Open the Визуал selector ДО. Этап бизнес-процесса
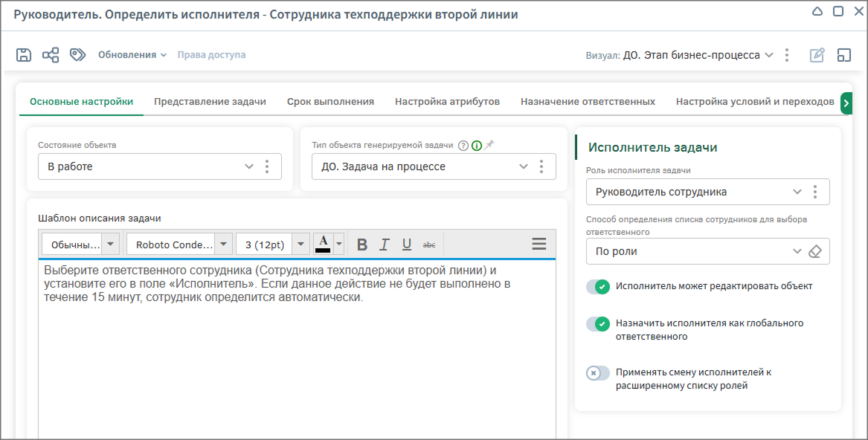The height and width of the screenshot is (440, 868). pyautogui.click(x=698, y=55)
